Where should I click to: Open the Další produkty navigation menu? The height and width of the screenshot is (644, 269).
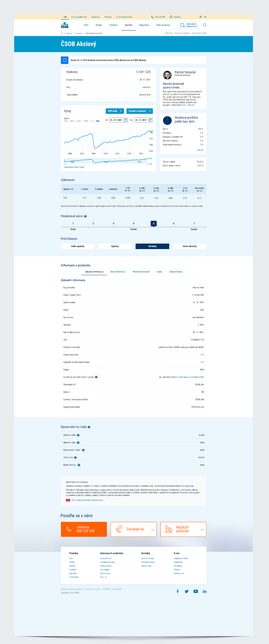click(163, 25)
